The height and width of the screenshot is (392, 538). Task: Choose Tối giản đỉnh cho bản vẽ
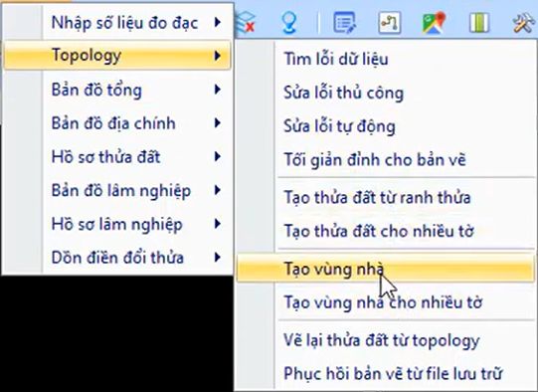coord(386,159)
